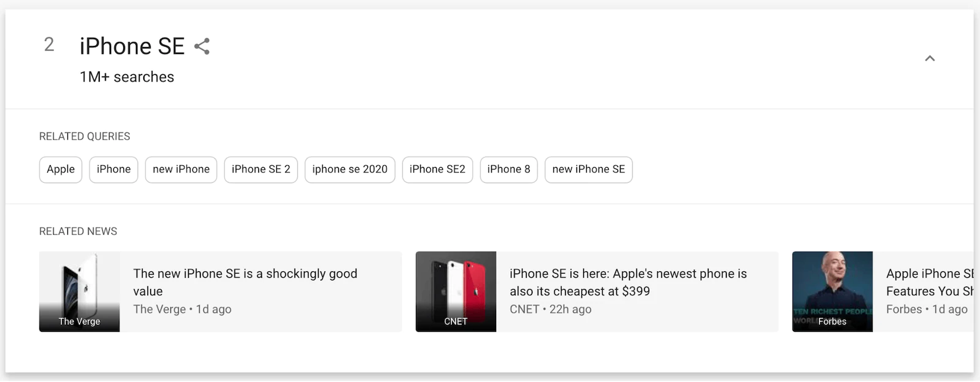Select the iphone se 2020 query

click(x=350, y=170)
